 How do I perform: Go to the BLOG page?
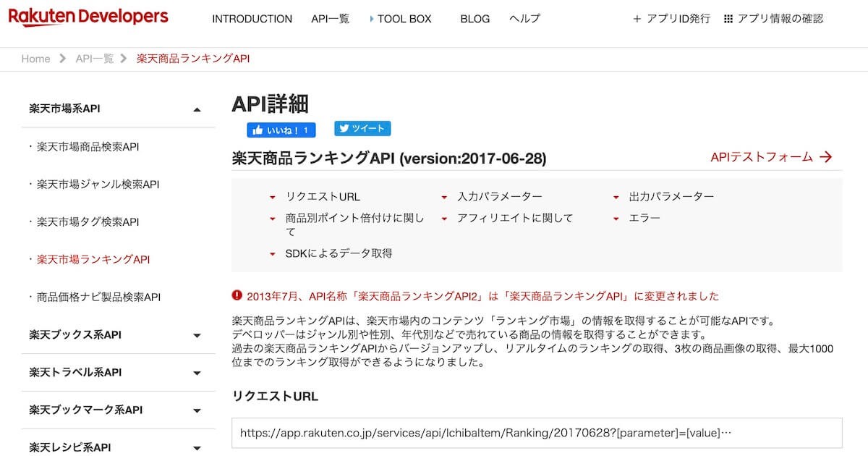475,19
